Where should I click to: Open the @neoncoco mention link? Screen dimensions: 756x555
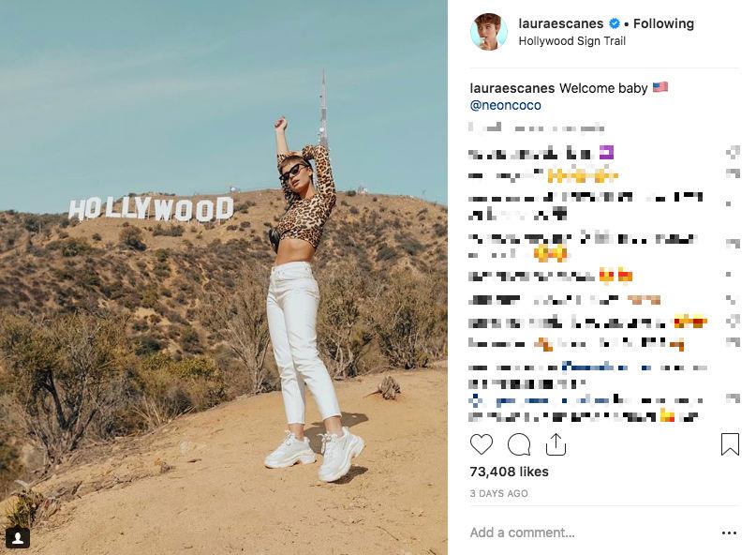click(505, 105)
